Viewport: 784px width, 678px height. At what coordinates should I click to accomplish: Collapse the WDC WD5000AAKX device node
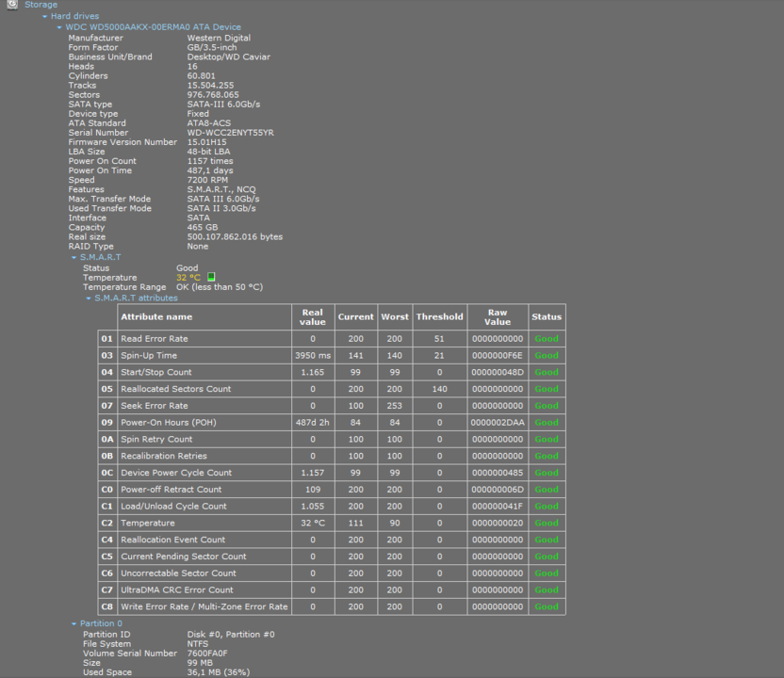59,27
